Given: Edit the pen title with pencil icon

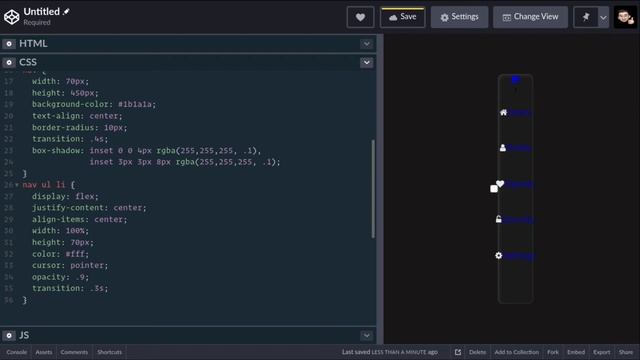Looking at the screenshot, I should [67, 12].
